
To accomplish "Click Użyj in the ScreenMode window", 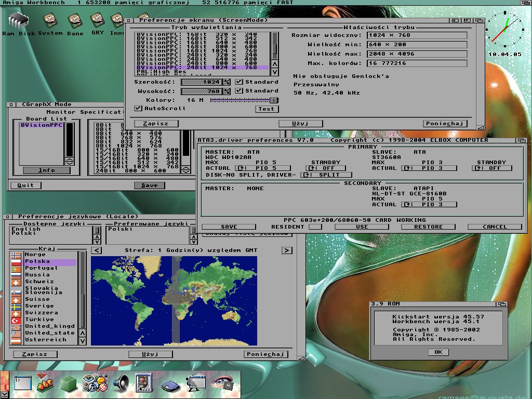I will (301, 124).
